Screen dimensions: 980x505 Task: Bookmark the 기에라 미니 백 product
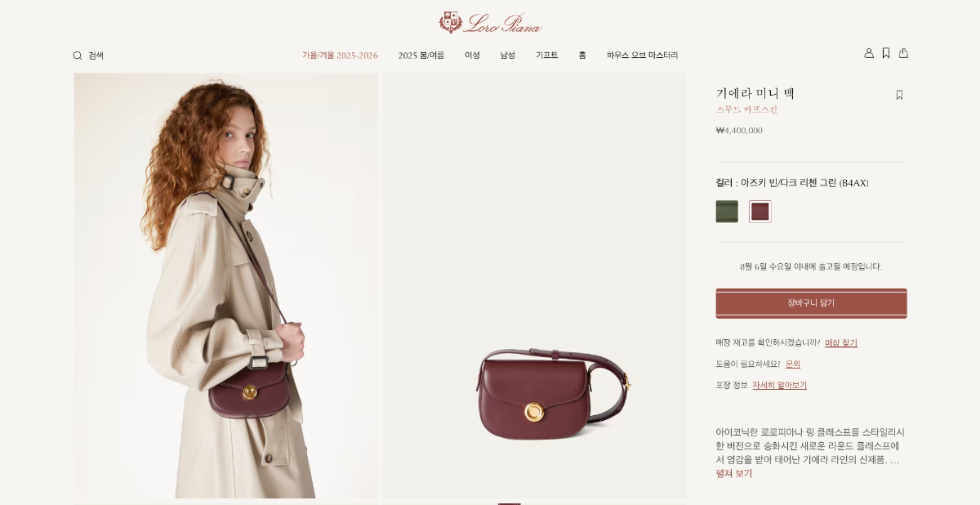pyautogui.click(x=899, y=95)
